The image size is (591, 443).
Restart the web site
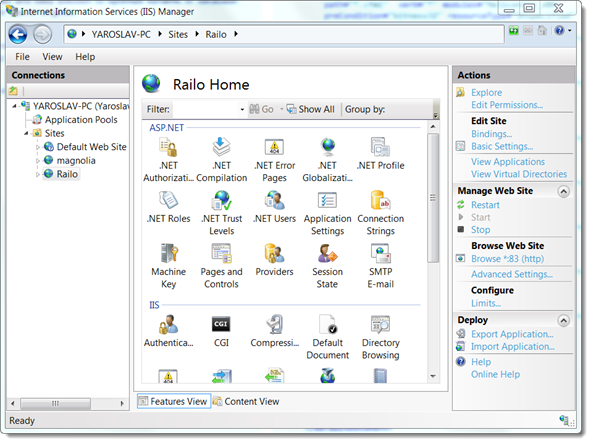485,205
